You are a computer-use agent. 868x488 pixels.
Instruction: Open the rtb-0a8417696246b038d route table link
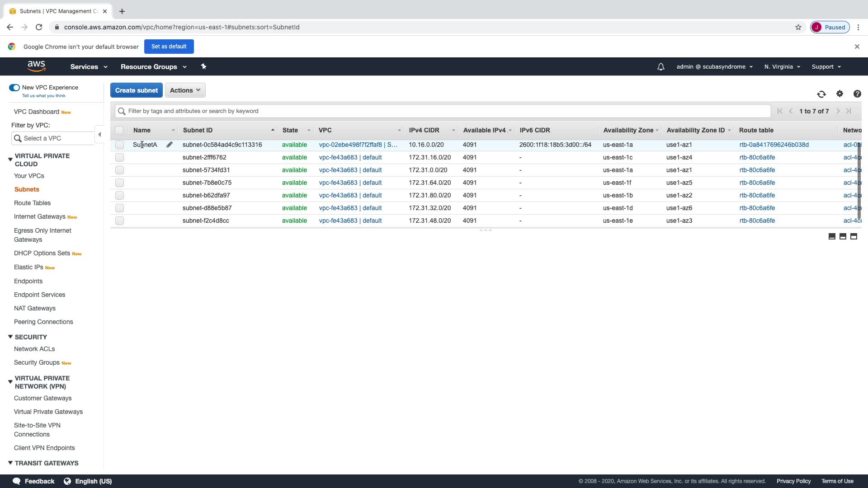pyautogui.click(x=774, y=145)
